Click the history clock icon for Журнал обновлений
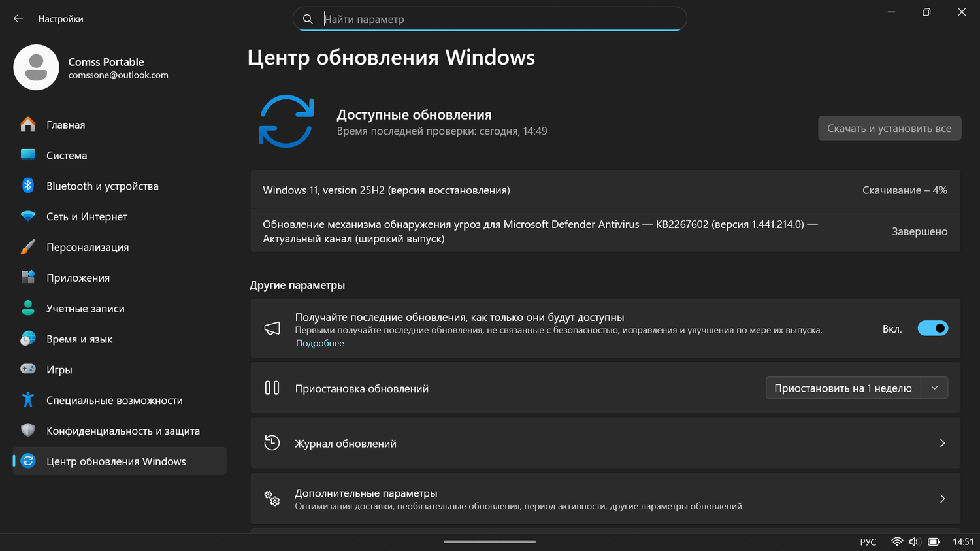Screen dimensions: 980x551 point(272,443)
